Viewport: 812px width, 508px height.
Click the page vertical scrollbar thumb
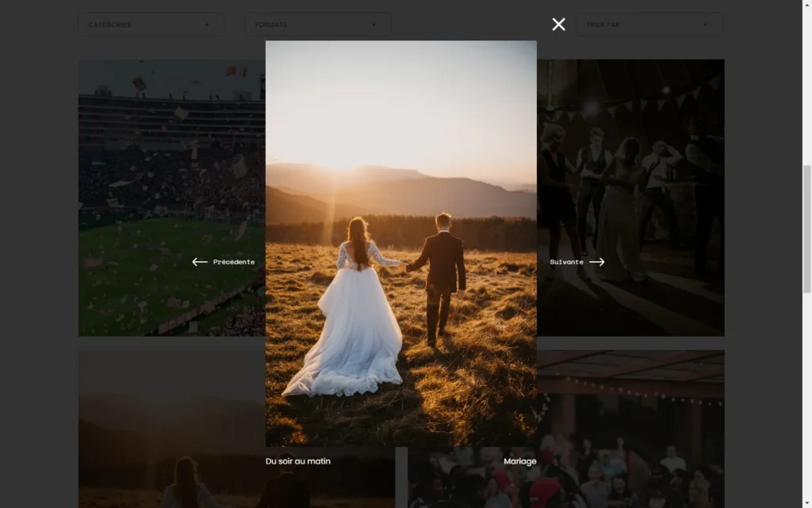tap(806, 229)
